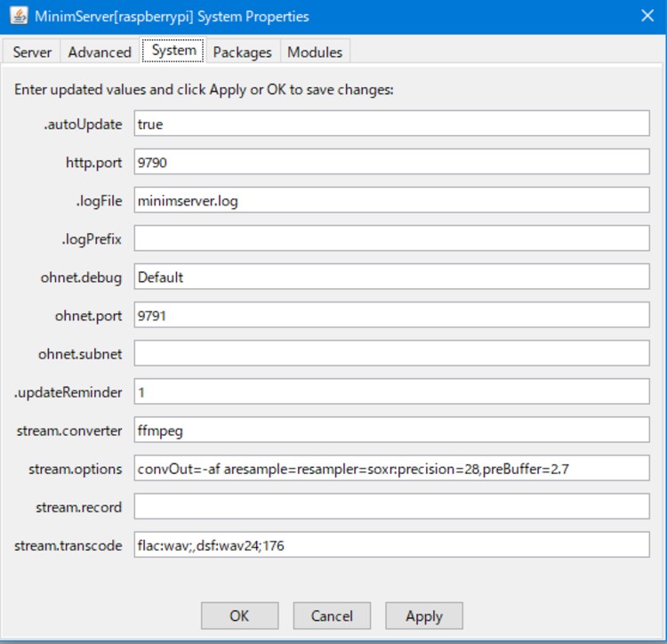Viewport: 667px width, 644px height.
Task: Go to the Packages tab
Action: click(x=242, y=52)
